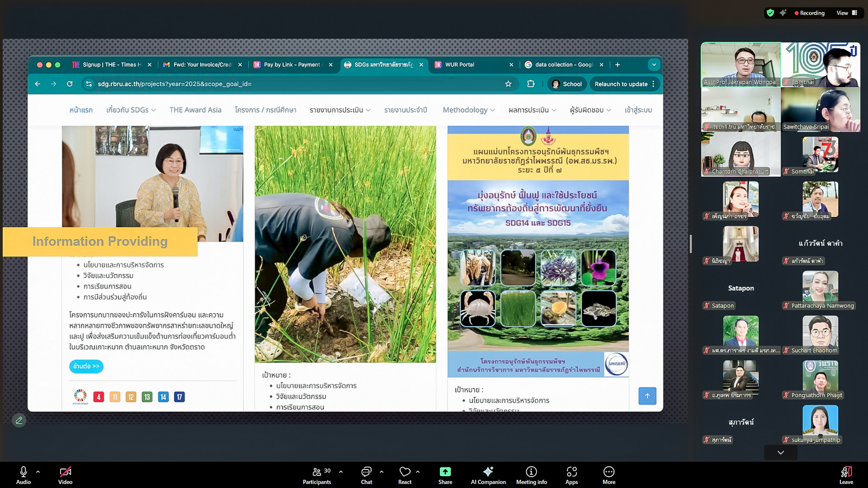Expand audio options arrow next to Audio

point(38,472)
